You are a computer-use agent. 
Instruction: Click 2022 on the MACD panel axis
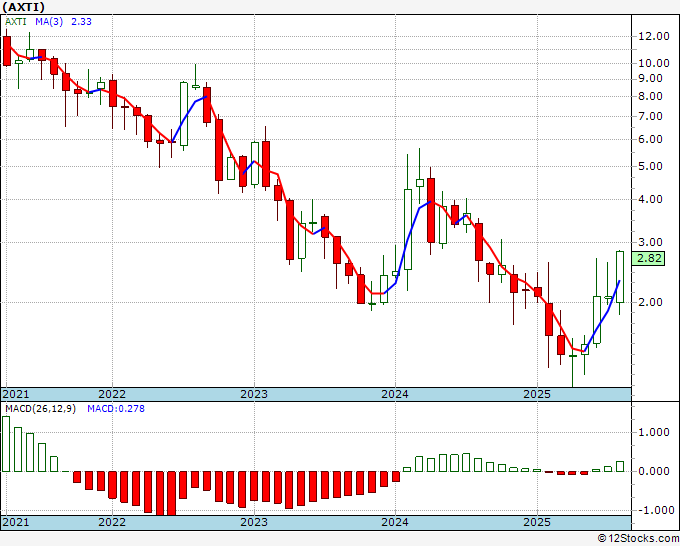[112, 522]
